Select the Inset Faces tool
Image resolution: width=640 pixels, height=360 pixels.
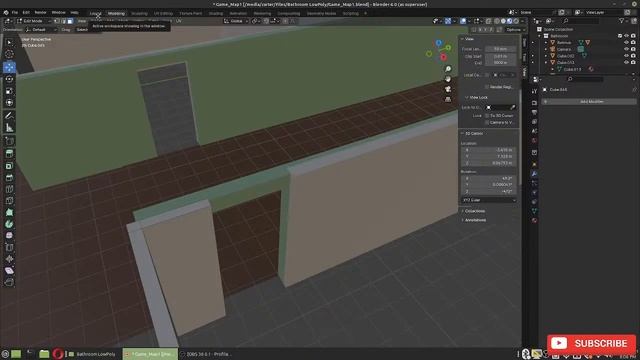(9, 166)
